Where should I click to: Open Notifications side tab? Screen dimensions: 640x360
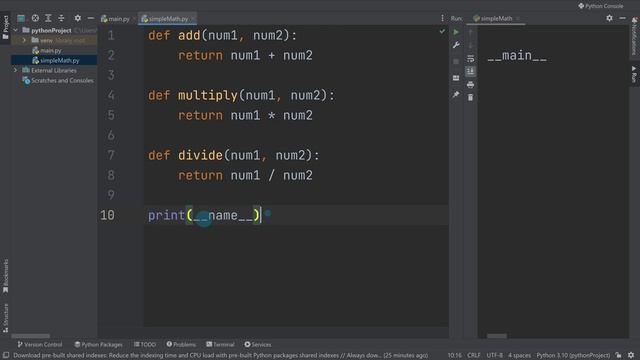pyautogui.click(x=634, y=36)
